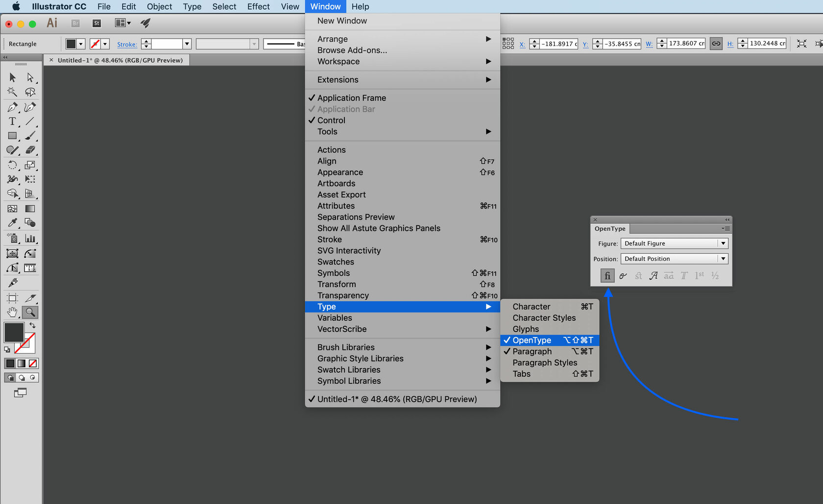Image resolution: width=823 pixels, height=504 pixels.
Task: Toggle Fractions in OpenType panel
Action: point(715,276)
